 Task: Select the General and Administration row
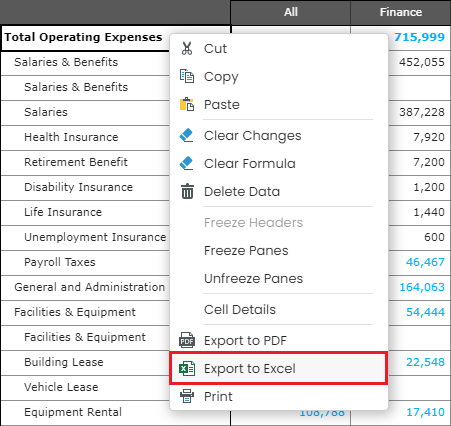tap(89, 287)
